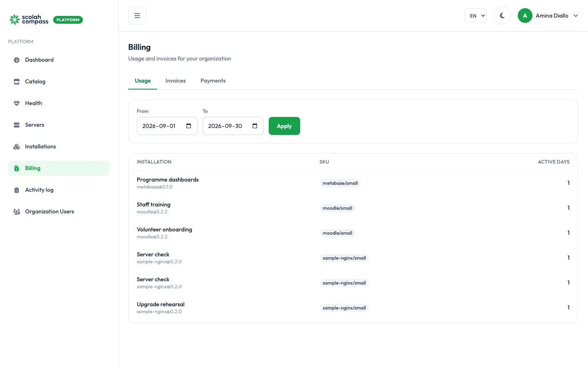Switch to the Invoices tab
Viewport: 588px width, 368px height.
click(x=176, y=81)
